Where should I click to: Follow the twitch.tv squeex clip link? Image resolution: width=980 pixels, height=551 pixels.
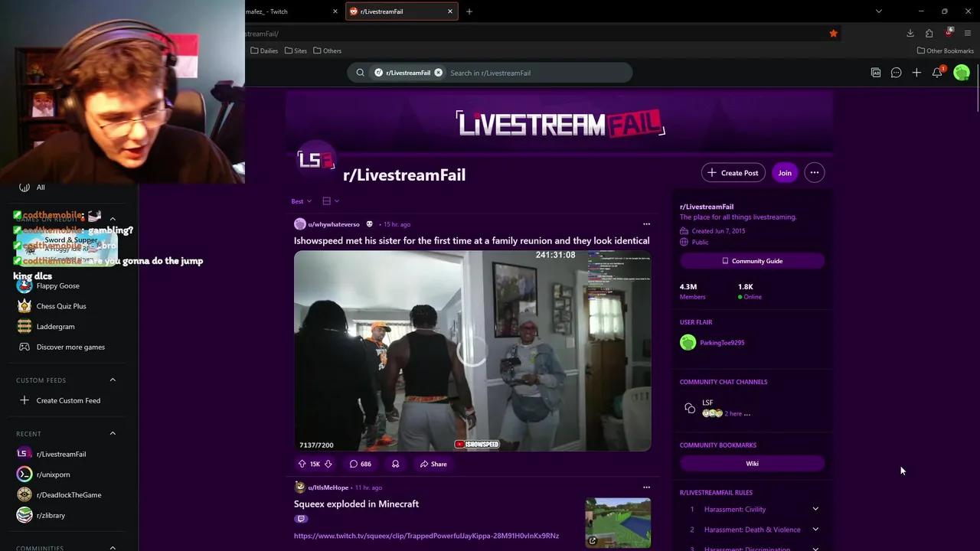coord(426,536)
